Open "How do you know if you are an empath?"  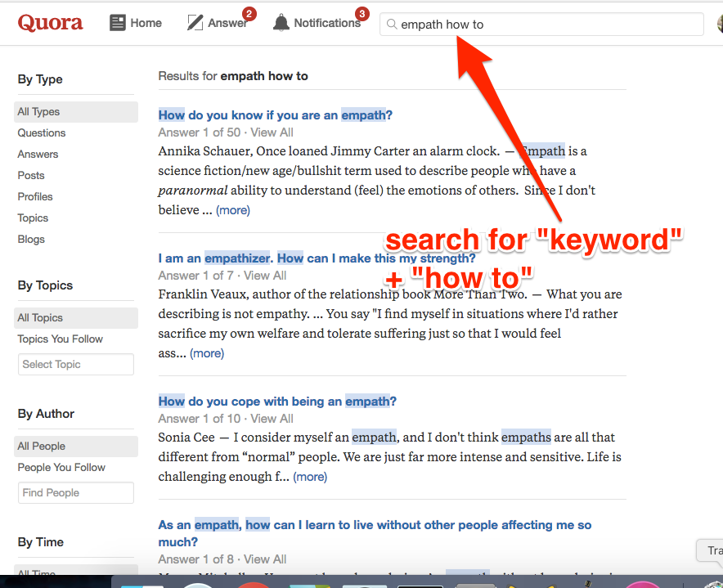pyautogui.click(x=276, y=114)
